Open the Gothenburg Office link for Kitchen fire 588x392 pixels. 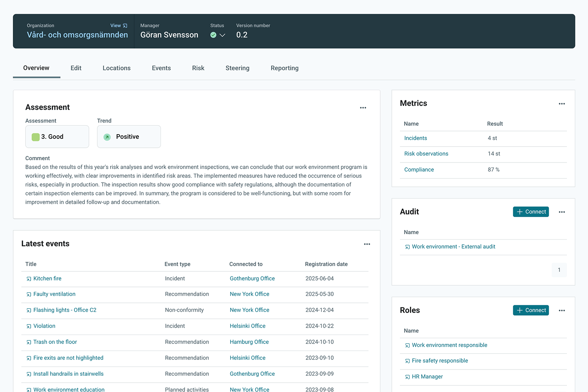[x=252, y=278]
